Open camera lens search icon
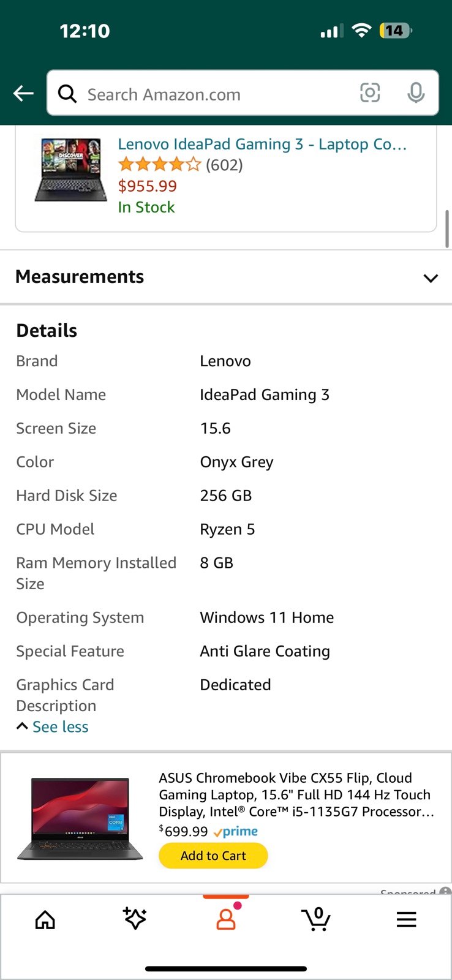The image size is (452, 980). pos(370,93)
